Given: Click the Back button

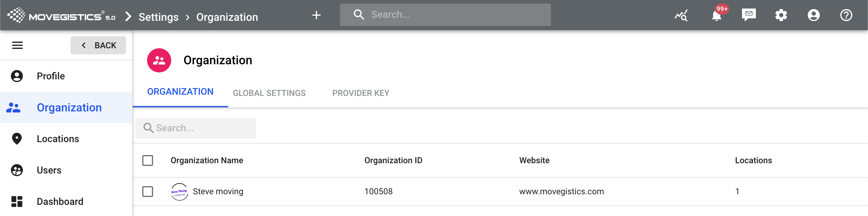Looking at the screenshot, I should coord(98,45).
